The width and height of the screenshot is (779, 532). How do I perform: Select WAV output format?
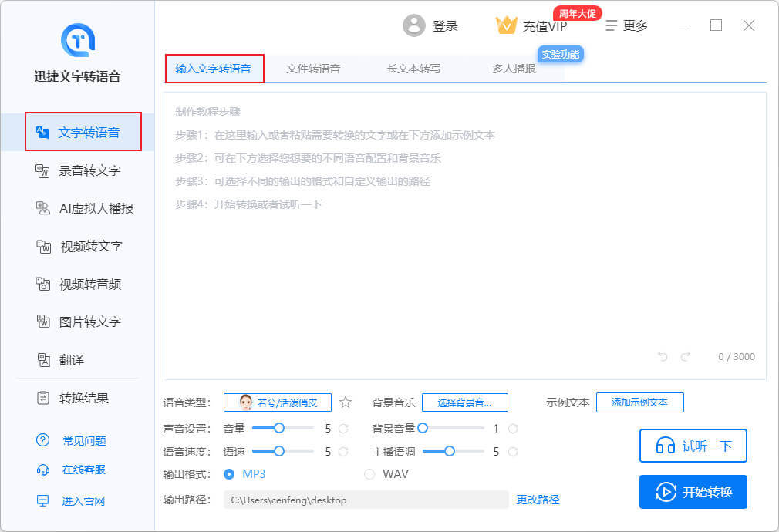pyautogui.click(x=369, y=474)
